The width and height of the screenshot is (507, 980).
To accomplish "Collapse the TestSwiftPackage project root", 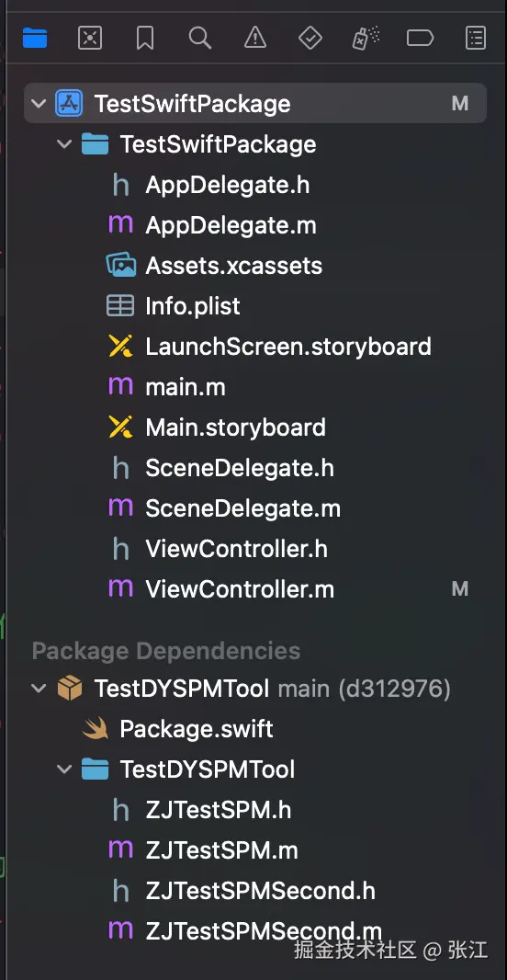I will [39, 103].
